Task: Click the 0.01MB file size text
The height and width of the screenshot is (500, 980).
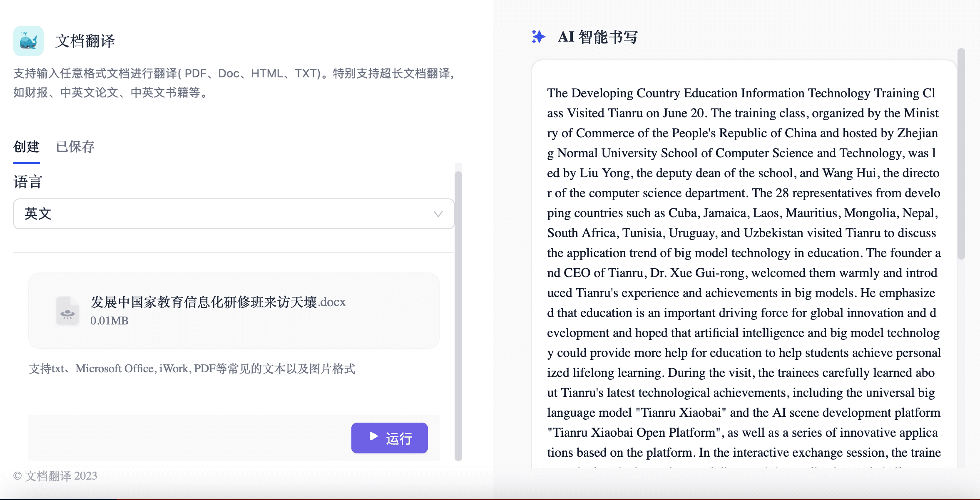Action: point(109,321)
